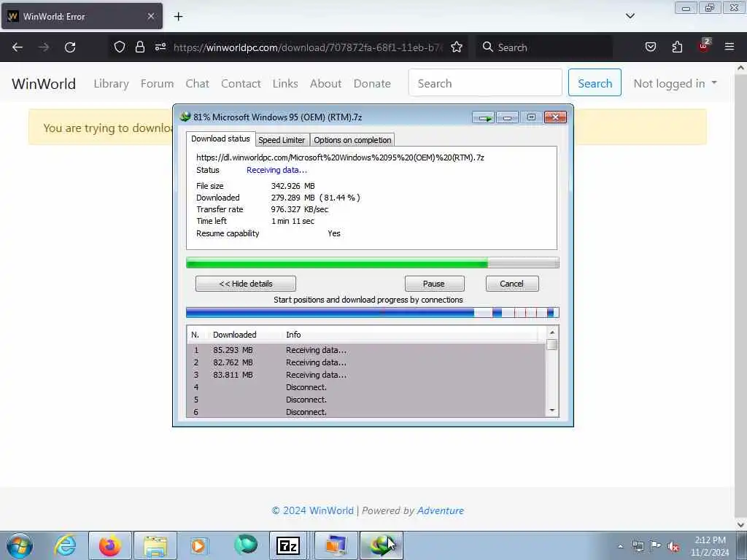The image size is (747, 560).
Task: Click the site security padlock icon
Action: coord(139,47)
